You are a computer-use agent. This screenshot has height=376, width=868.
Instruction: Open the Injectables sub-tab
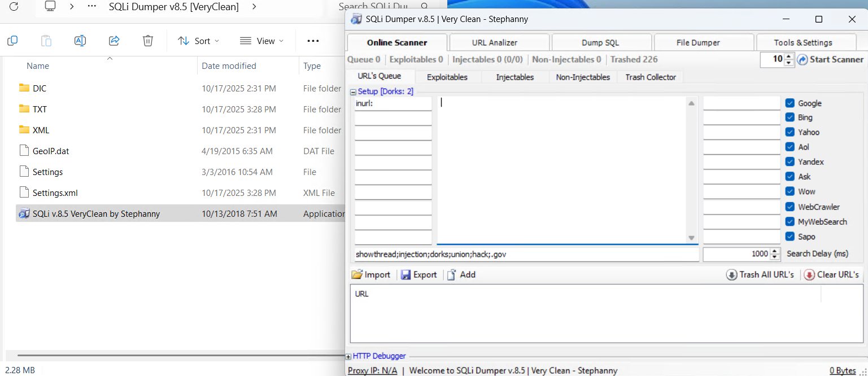point(515,77)
